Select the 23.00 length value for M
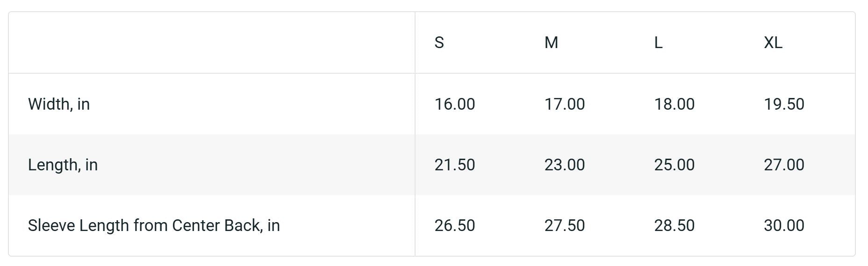This screenshot has height=266, width=868. (564, 165)
